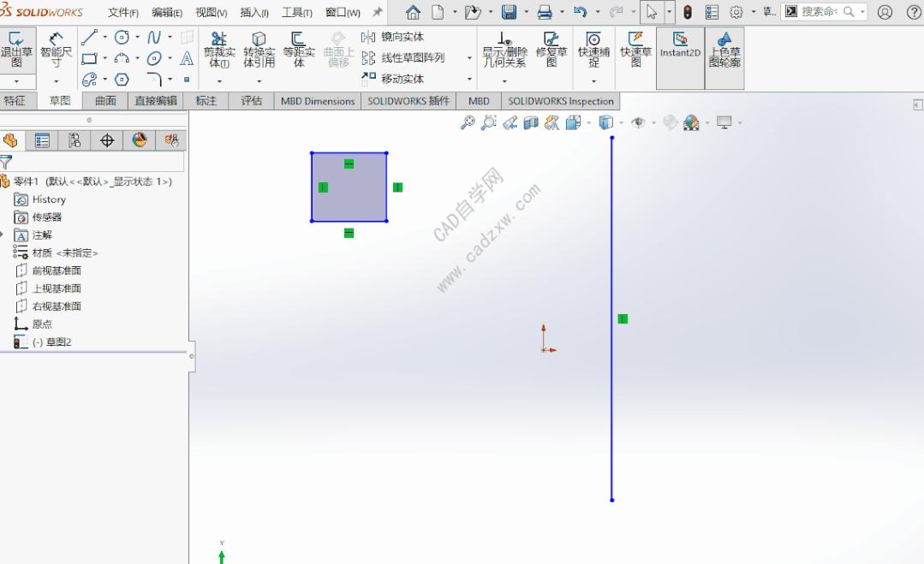Open the Section View tool
This screenshot has height=564, width=924.
[x=529, y=122]
